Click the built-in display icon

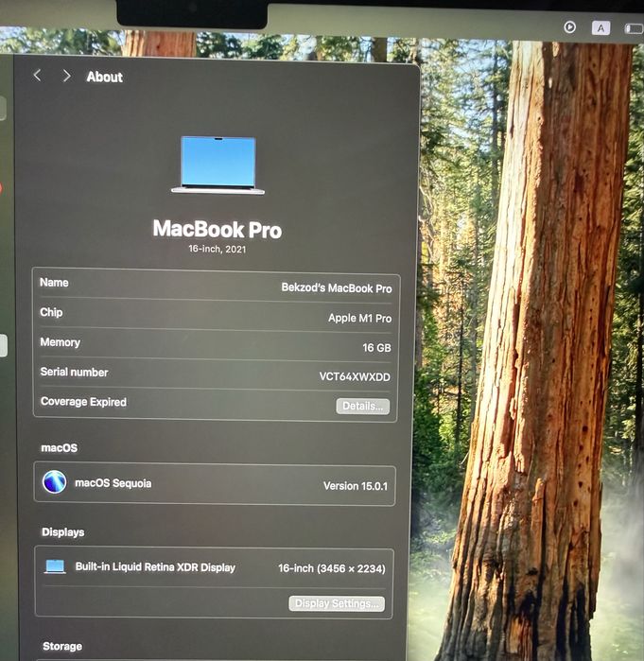pos(55,566)
